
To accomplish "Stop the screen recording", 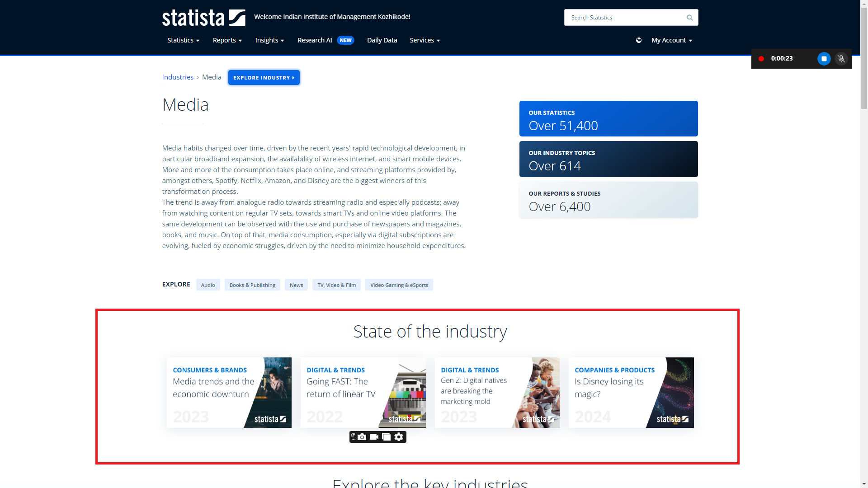I will pyautogui.click(x=824, y=59).
